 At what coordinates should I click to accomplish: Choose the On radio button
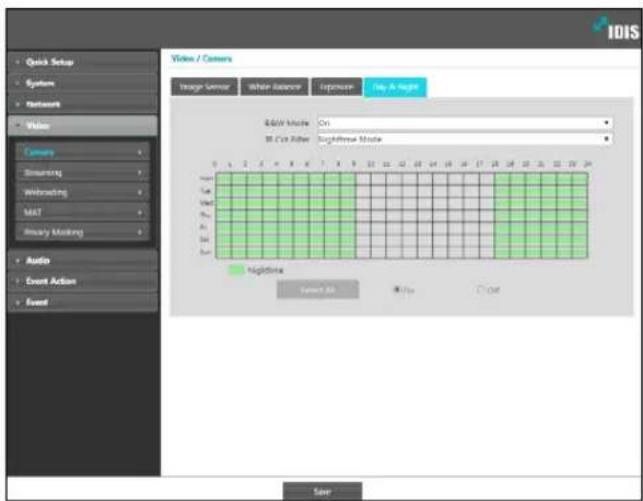point(397,290)
